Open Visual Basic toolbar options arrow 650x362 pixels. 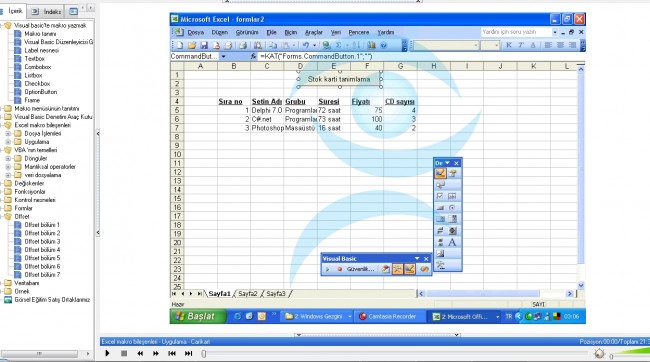point(417,258)
